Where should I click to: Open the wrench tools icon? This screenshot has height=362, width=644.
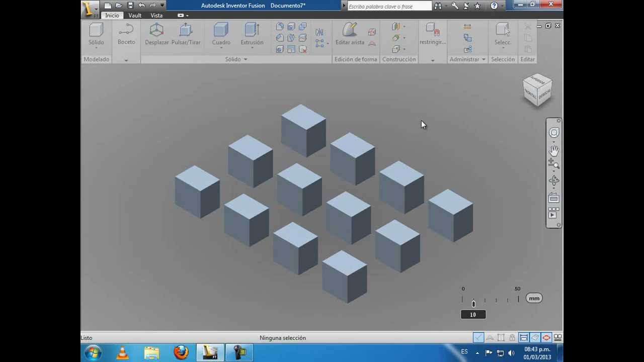tap(455, 6)
